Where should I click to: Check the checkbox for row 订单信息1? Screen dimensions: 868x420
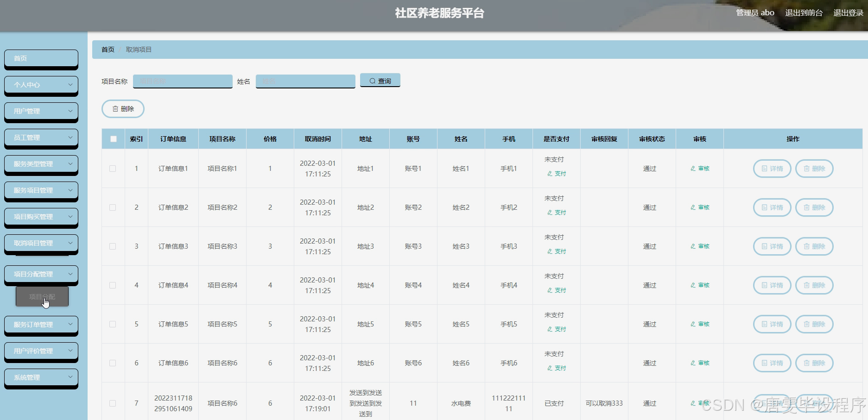click(113, 169)
